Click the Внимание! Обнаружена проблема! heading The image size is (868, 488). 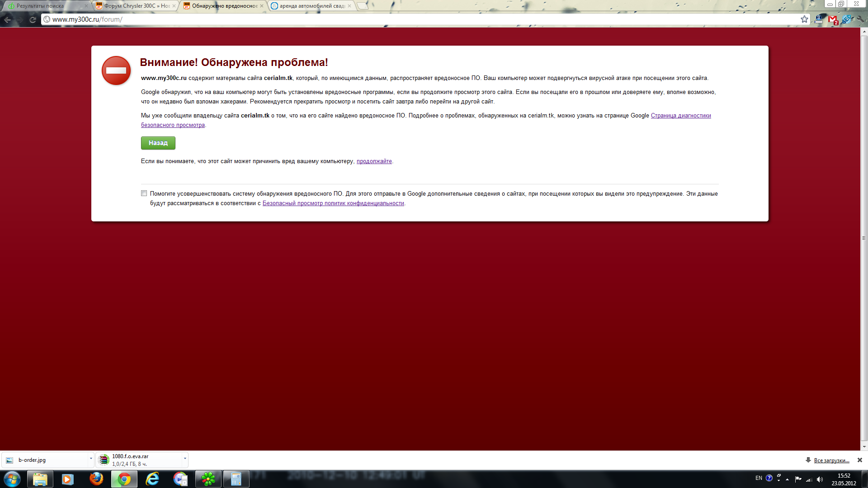coord(234,62)
